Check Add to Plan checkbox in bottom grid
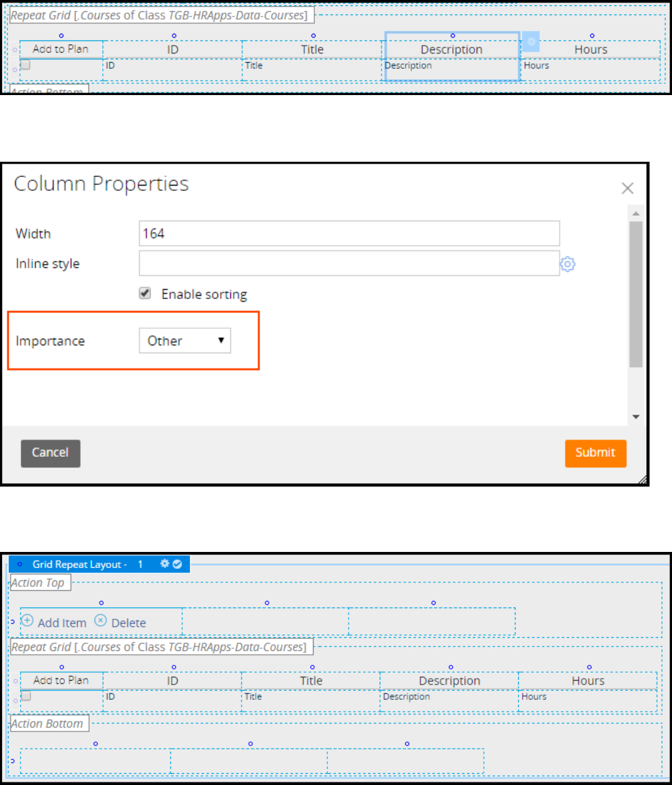The height and width of the screenshot is (785, 672). pos(26,696)
